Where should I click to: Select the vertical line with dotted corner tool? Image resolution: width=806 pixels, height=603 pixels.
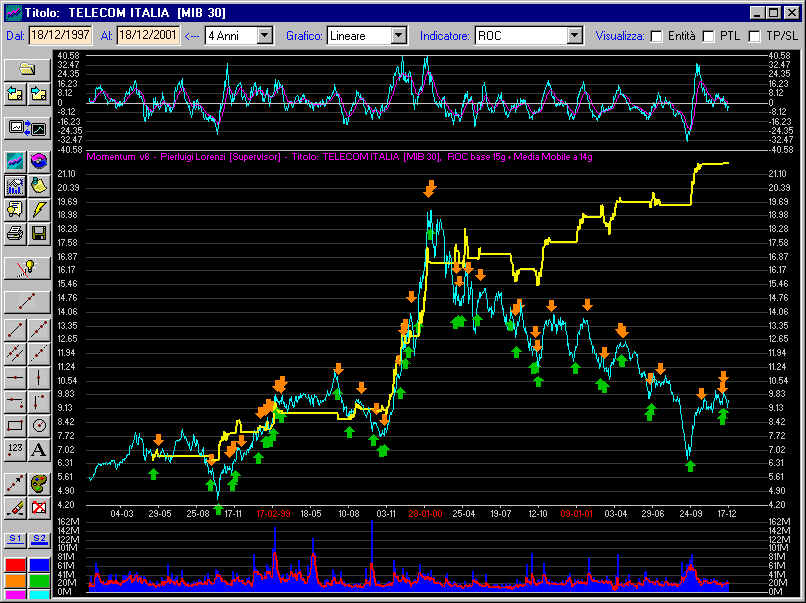tap(39, 401)
